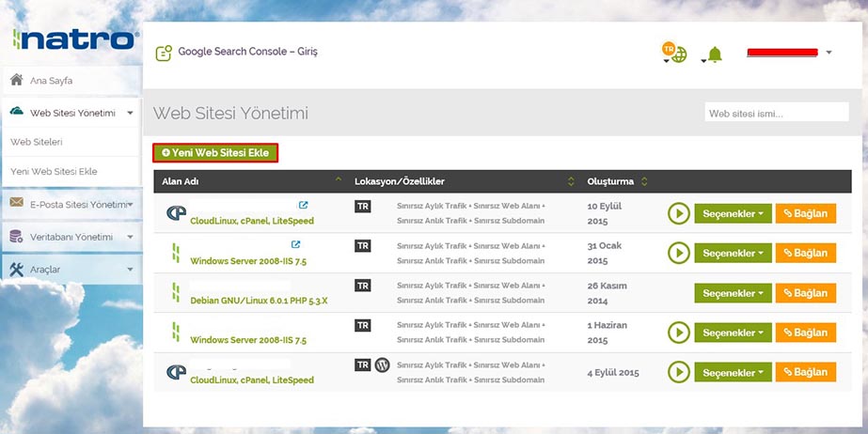Open Seçenekler dropdown for 26 Kasım 2014 site
The height and width of the screenshot is (434, 868).
[733, 293]
